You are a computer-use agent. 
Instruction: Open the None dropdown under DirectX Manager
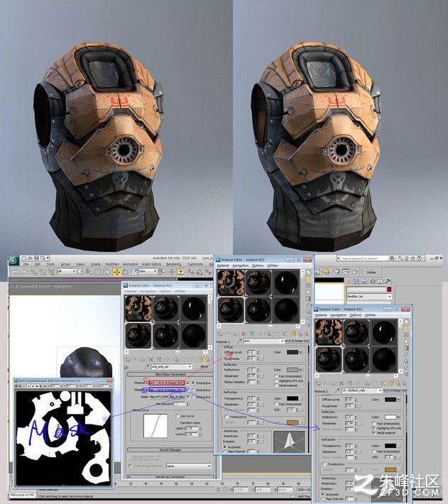tap(189, 466)
